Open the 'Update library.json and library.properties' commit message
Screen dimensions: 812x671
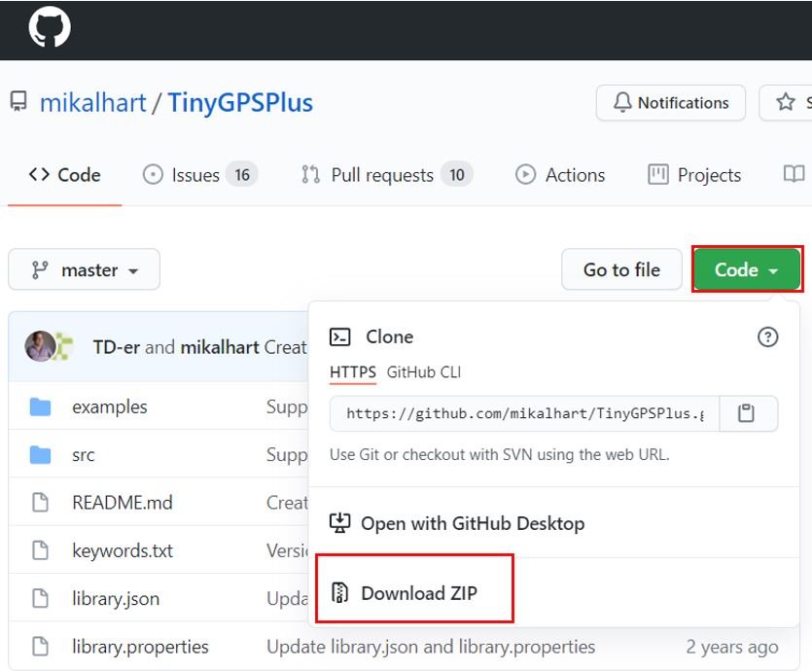point(431,647)
